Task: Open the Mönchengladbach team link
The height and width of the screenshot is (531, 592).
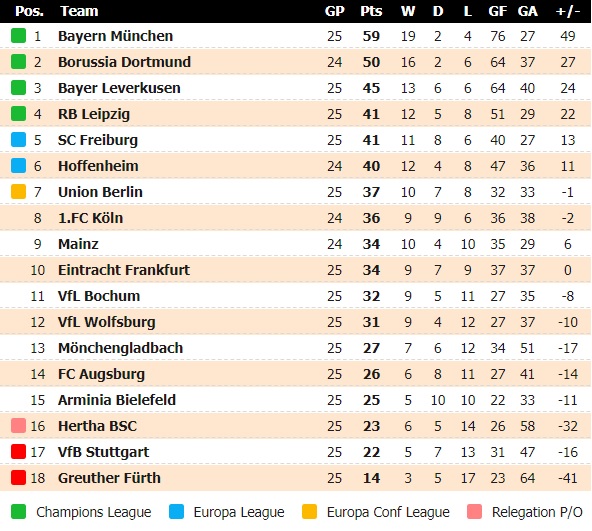Action: coord(120,348)
